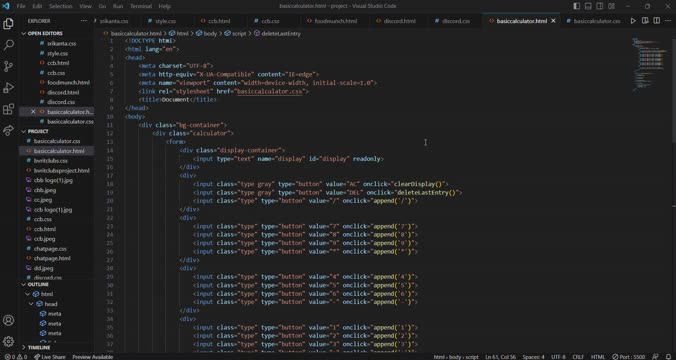Close basiccalculator.html in Open Editors list

click(x=33, y=112)
